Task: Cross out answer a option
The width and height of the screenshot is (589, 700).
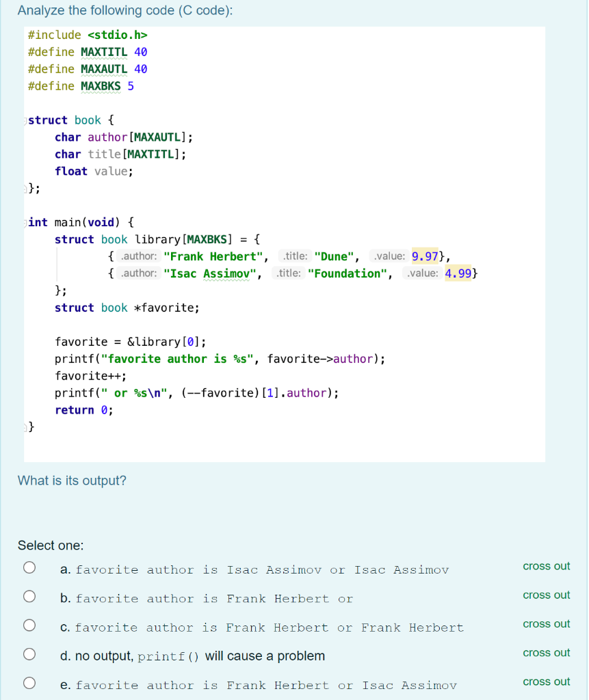Action: click(546, 566)
